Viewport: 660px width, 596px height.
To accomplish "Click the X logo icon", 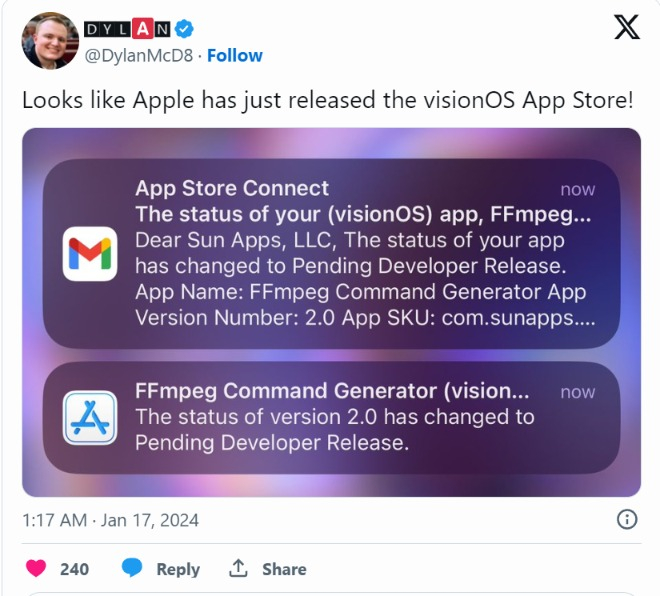I will [x=626, y=28].
